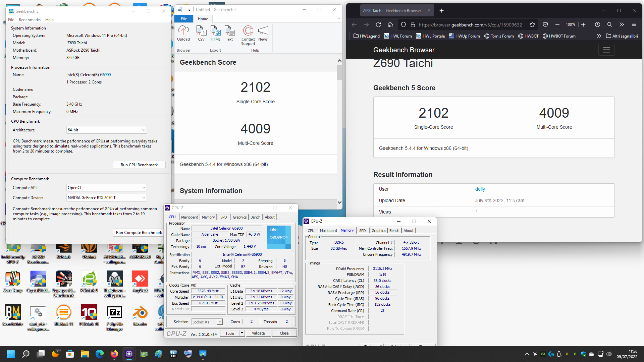This screenshot has height=362, width=644.
Task: Open HWBOT Forum bookmark
Action: [559, 36]
